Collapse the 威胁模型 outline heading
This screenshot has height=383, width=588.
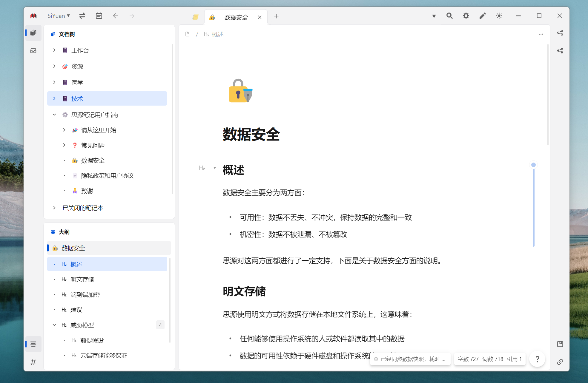pos(54,325)
